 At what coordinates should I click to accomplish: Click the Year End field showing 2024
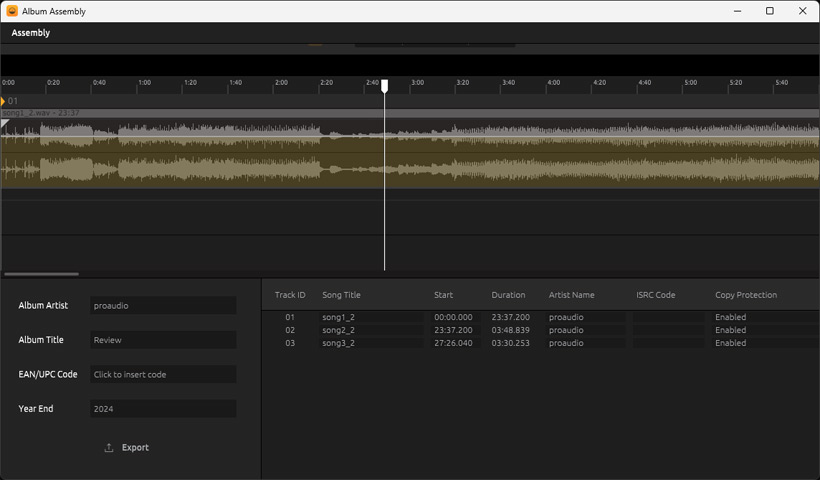click(x=163, y=409)
